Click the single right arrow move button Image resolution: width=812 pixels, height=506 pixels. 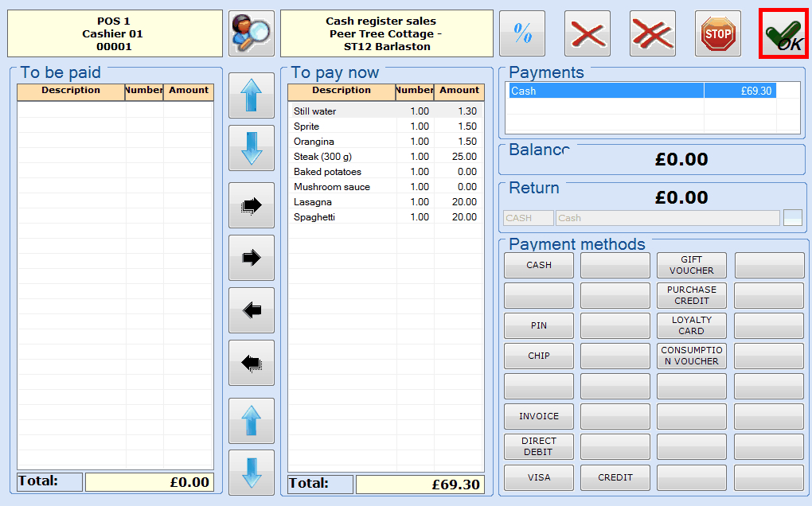(252, 258)
